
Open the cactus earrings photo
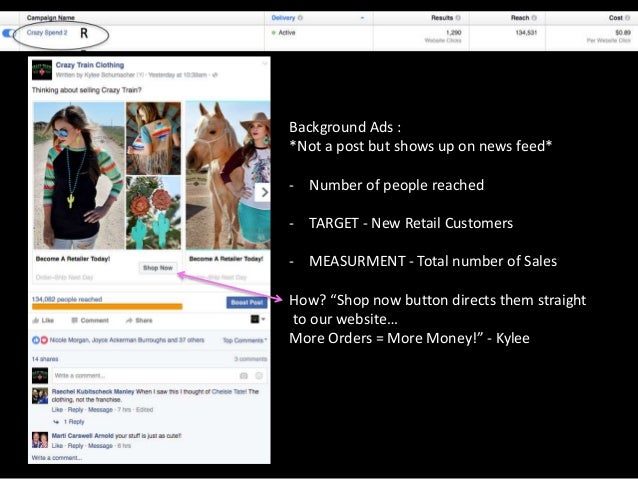pyautogui.click(x=153, y=213)
